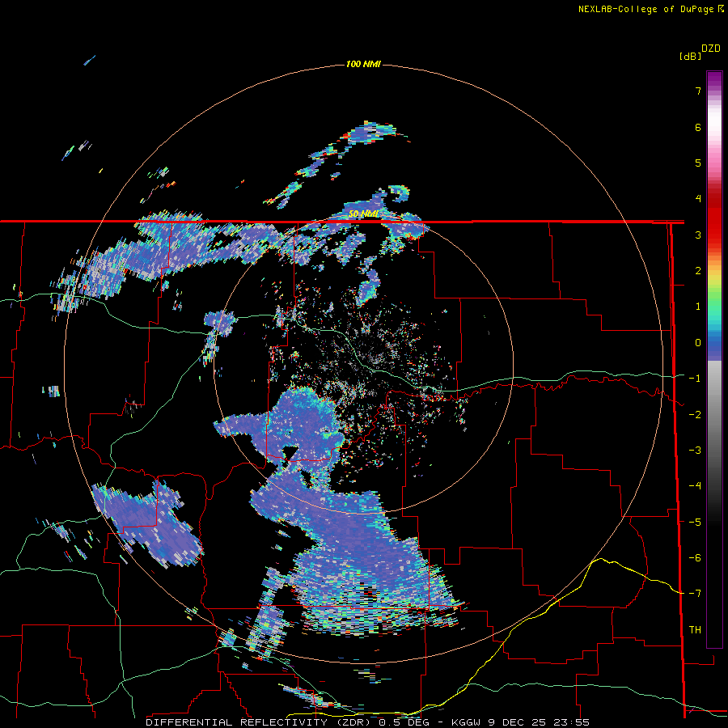The image size is (728, 728).
Task: Click the 0 dB scale tick label
Action: click(x=698, y=343)
